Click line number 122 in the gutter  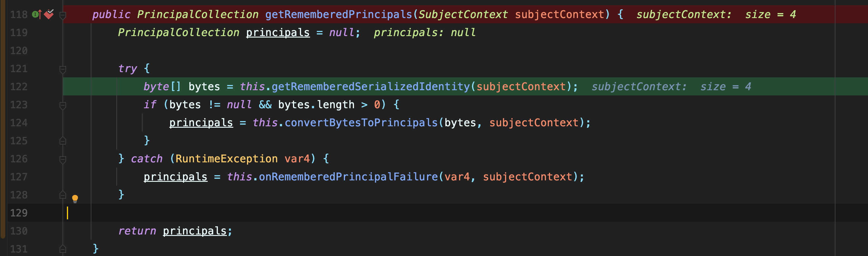pos(19,87)
